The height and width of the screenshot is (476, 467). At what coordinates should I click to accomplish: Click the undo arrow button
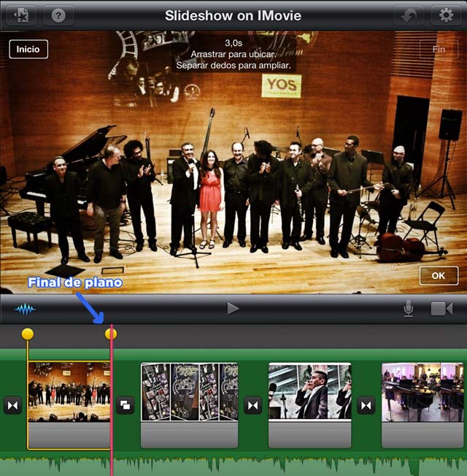point(409,15)
